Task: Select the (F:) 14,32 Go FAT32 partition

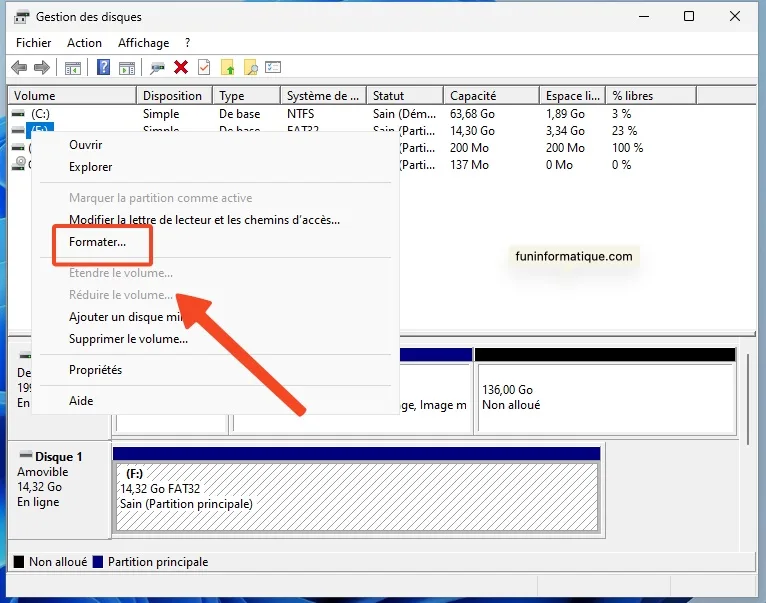Action: coord(357,490)
